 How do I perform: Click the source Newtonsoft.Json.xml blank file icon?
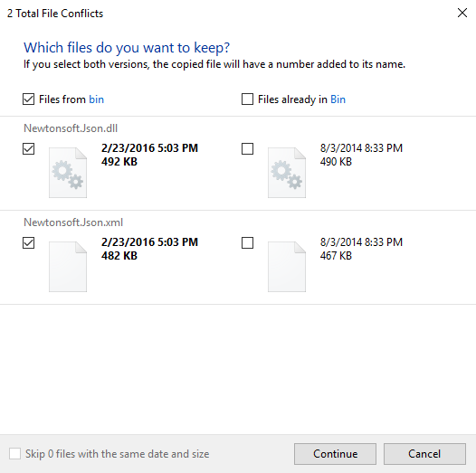[68, 267]
